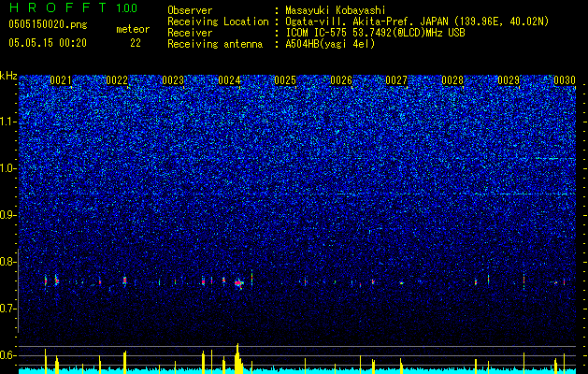The image size is (588, 374).
Task: Click time marker 0026
Action: (341, 80)
